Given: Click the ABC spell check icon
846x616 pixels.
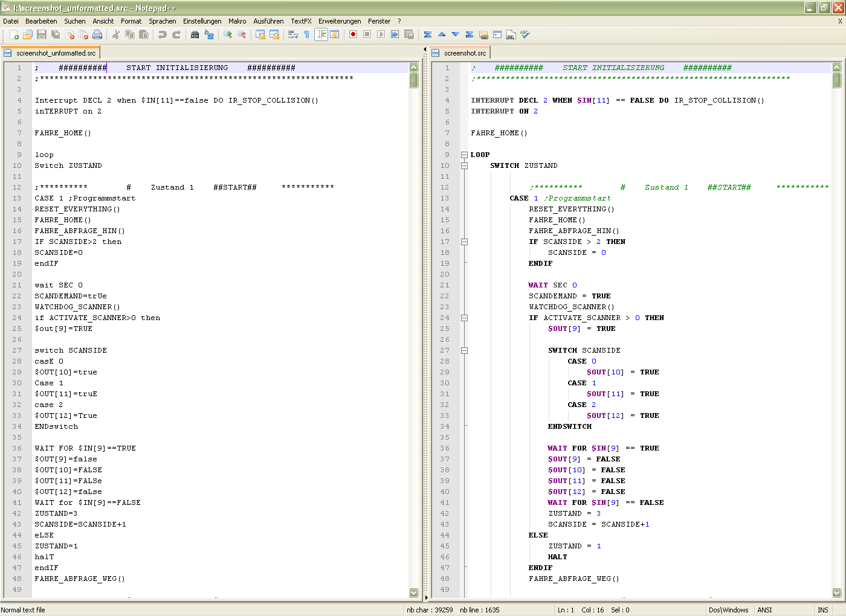Looking at the screenshot, I should click(x=525, y=35).
